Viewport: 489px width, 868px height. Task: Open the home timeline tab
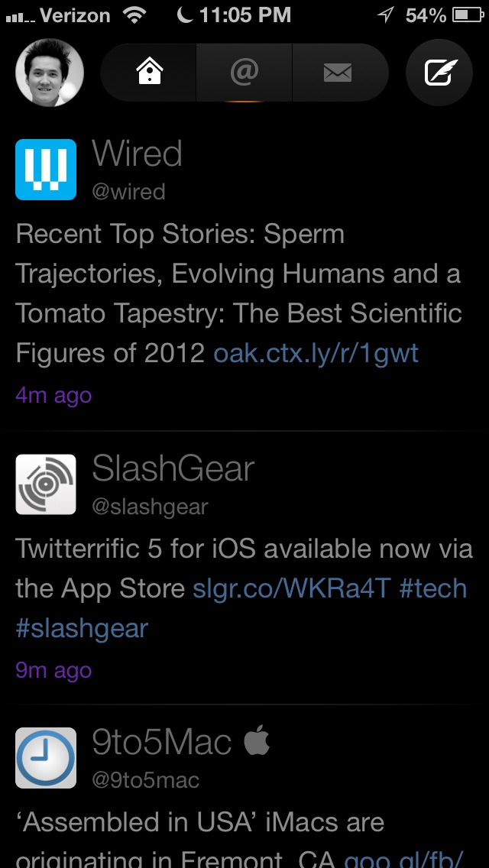pyautogui.click(x=148, y=73)
